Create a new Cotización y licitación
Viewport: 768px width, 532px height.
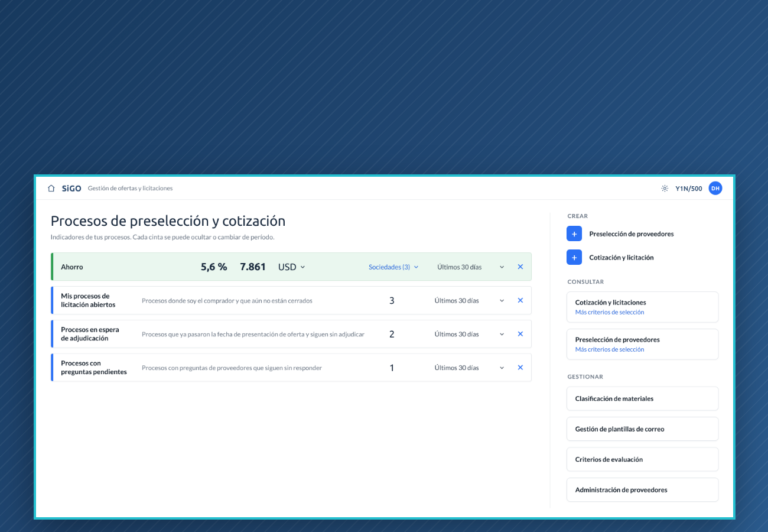(621, 258)
